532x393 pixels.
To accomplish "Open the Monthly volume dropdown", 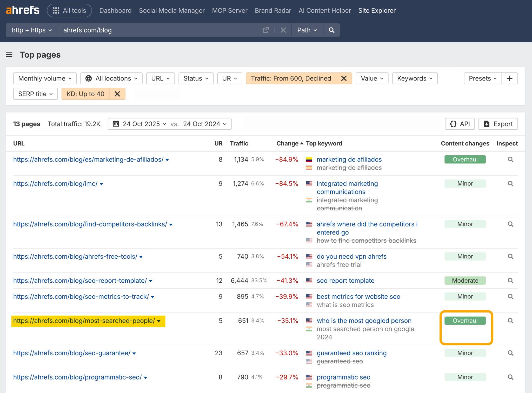I will click(44, 78).
